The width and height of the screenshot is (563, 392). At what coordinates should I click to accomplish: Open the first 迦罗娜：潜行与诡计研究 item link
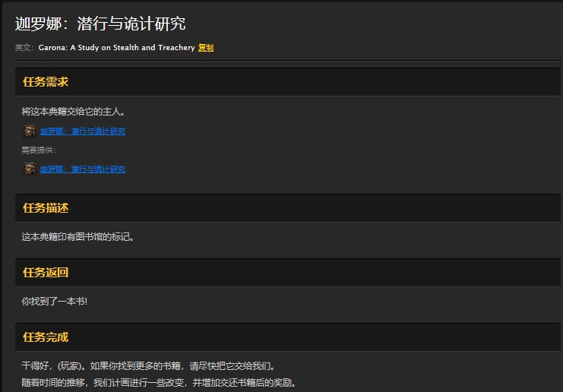(x=83, y=131)
